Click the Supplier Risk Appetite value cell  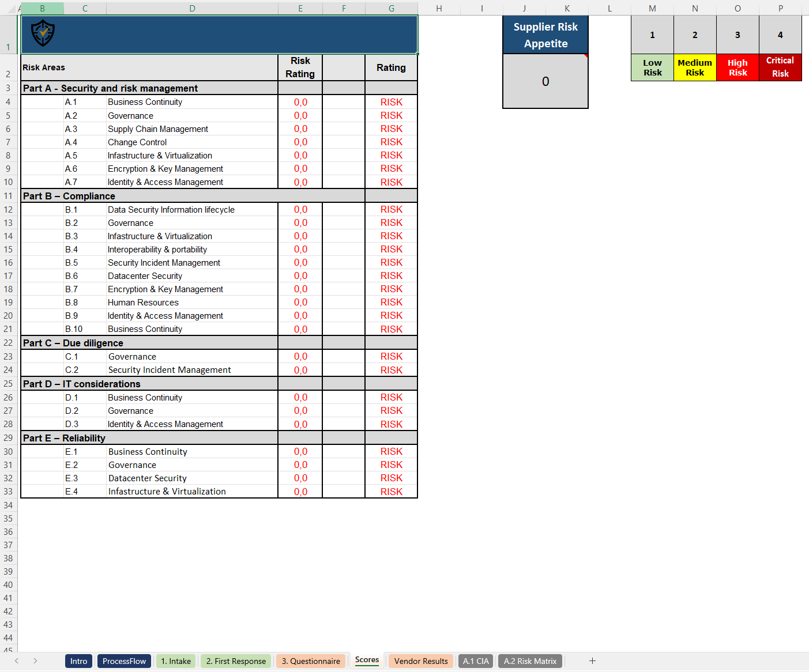click(545, 81)
